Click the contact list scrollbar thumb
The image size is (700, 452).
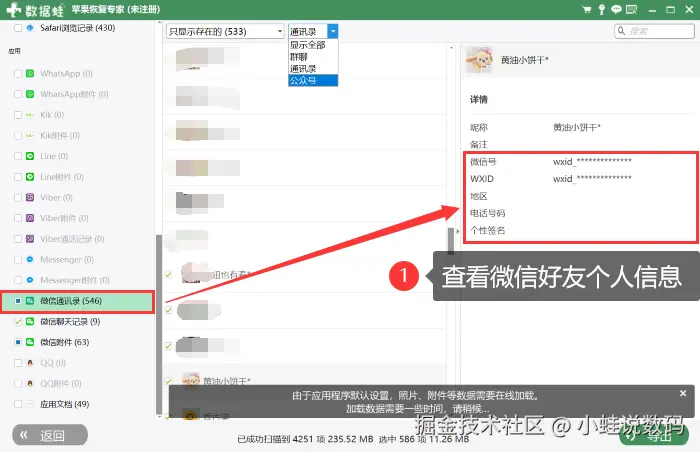click(451, 240)
